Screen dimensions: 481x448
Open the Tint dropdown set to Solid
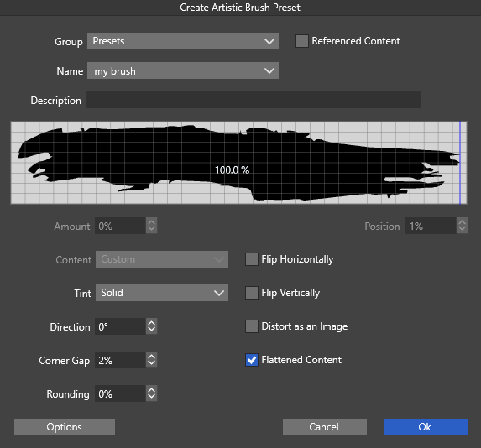162,293
